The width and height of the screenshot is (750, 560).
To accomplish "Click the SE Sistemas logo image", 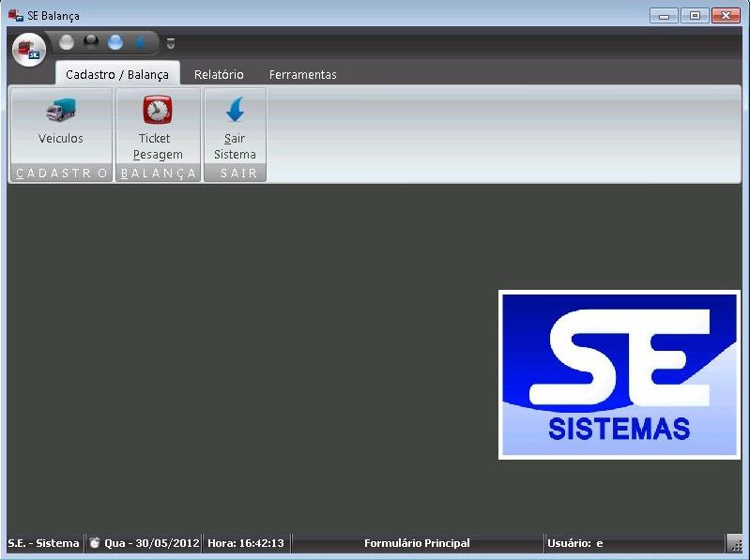I will coord(619,374).
